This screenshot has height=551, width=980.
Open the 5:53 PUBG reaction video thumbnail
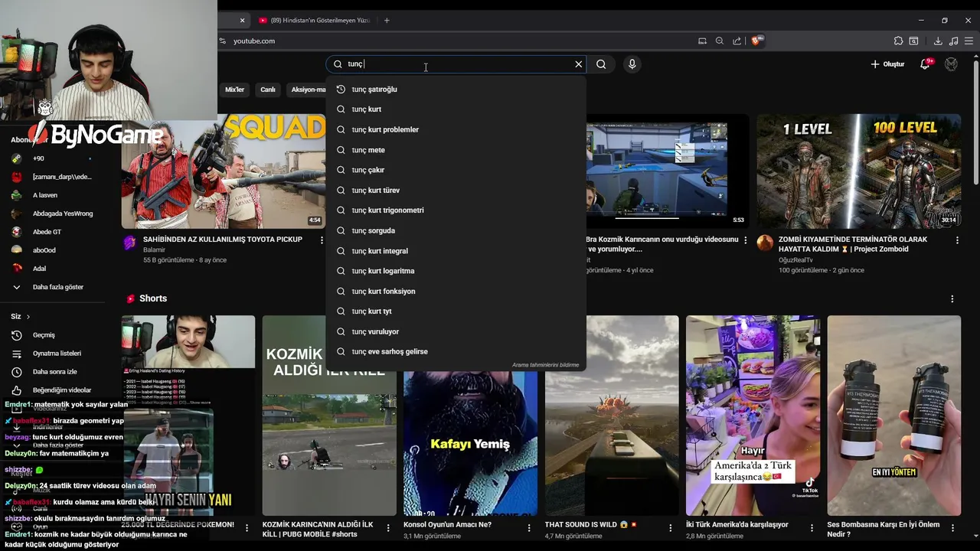click(x=667, y=171)
